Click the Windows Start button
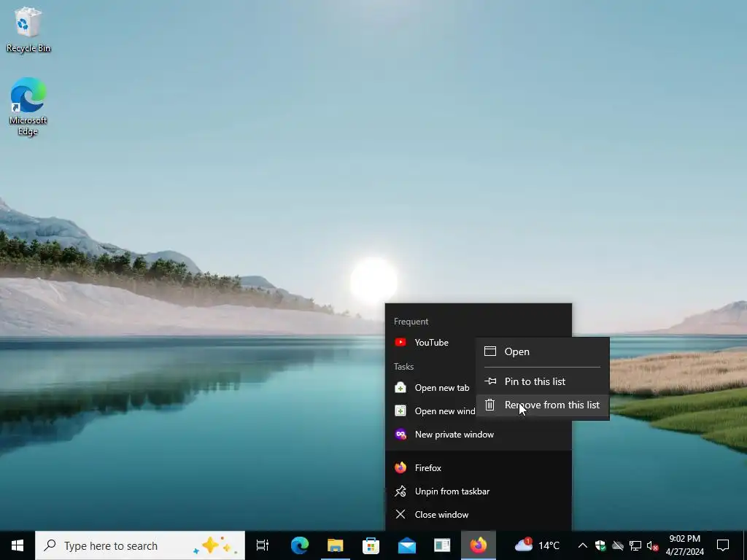This screenshot has height=560, width=747. (18, 545)
